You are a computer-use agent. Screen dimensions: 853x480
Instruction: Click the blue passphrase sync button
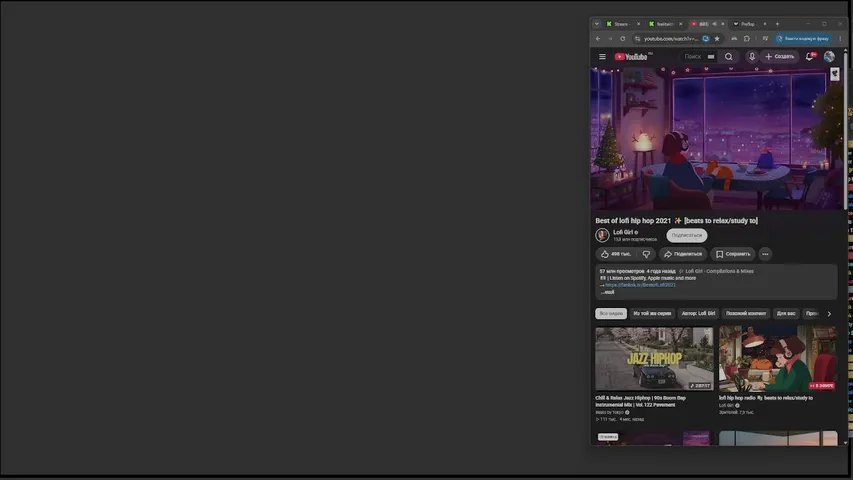803,39
